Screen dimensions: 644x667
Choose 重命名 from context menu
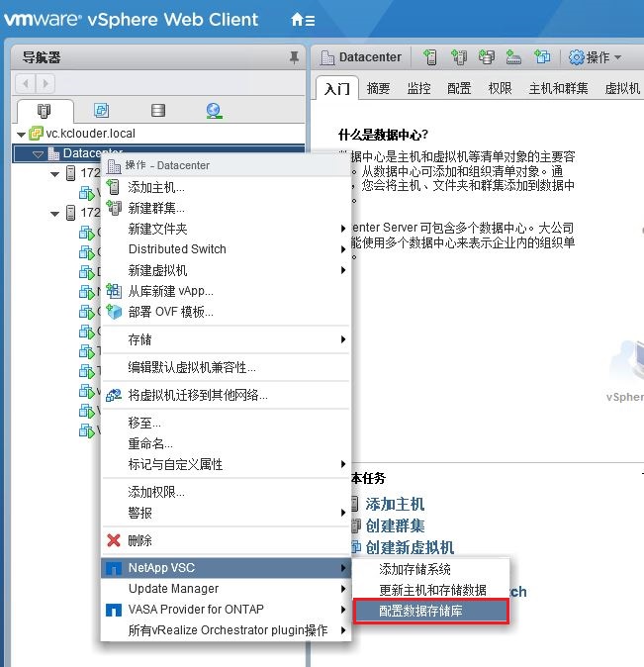pyautogui.click(x=227, y=443)
